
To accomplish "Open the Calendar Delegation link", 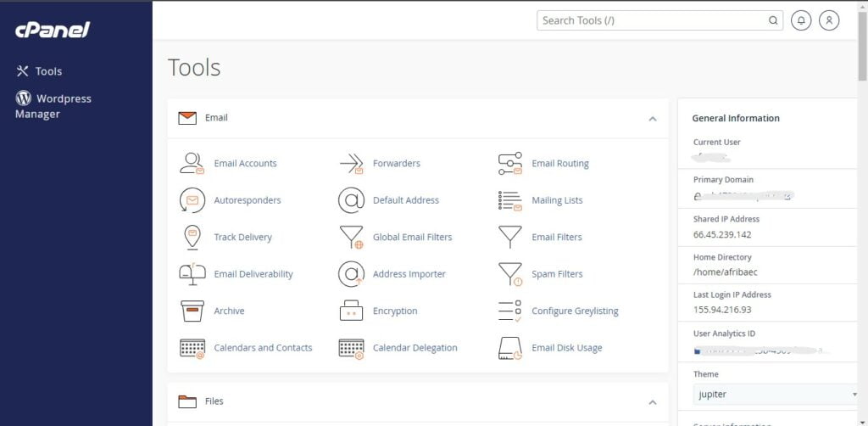I will coord(415,348).
